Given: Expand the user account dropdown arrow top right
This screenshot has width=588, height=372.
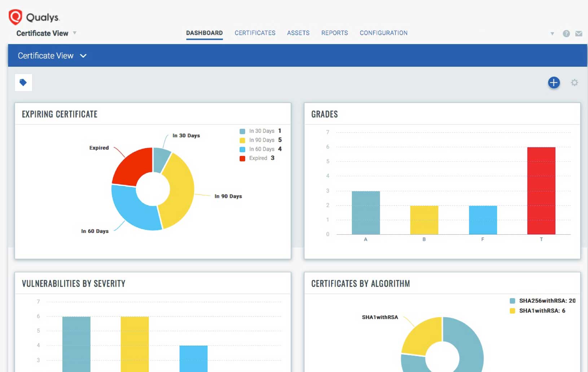Looking at the screenshot, I should point(553,33).
